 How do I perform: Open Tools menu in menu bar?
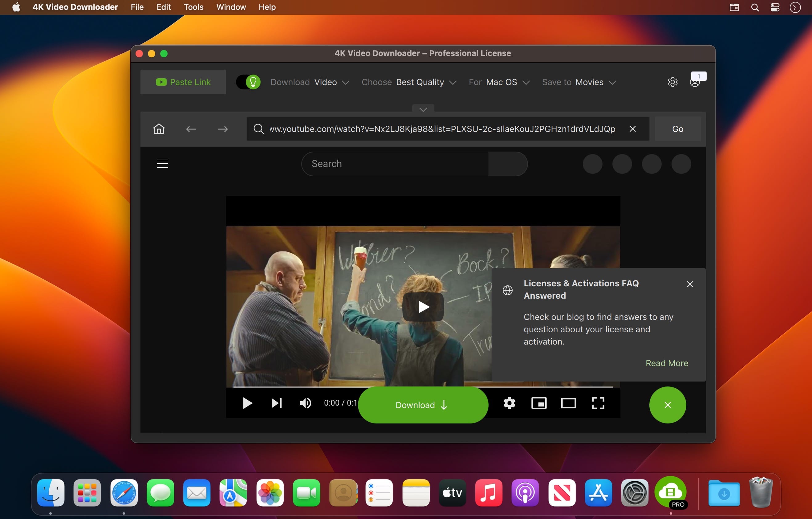(x=194, y=6)
